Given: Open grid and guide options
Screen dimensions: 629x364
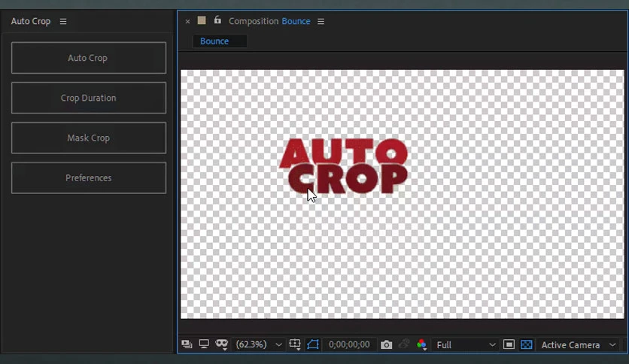Looking at the screenshot, I should pos(295,344).
